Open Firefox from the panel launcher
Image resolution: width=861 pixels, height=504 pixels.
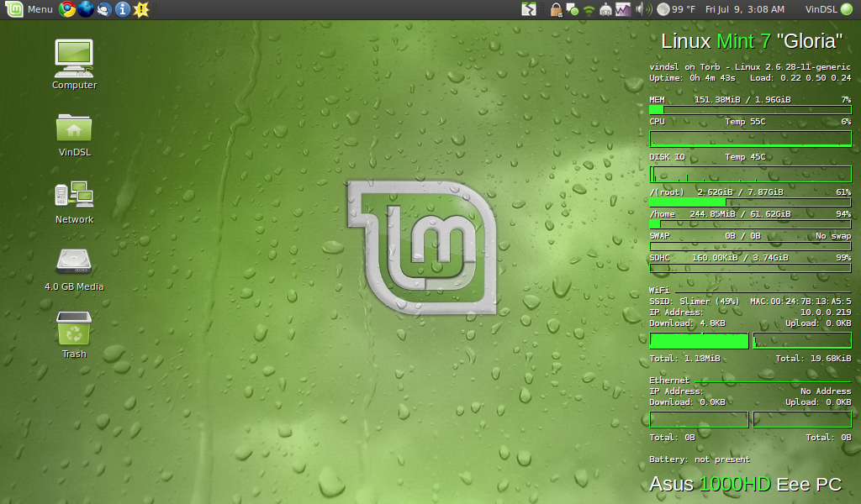pyautogui.click(x=86, y=10)
